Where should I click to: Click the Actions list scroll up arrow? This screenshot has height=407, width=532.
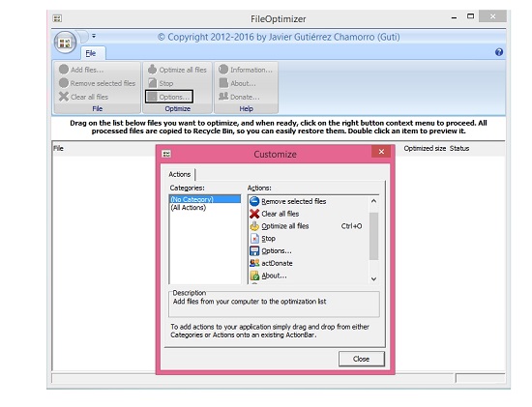[373, 201]
